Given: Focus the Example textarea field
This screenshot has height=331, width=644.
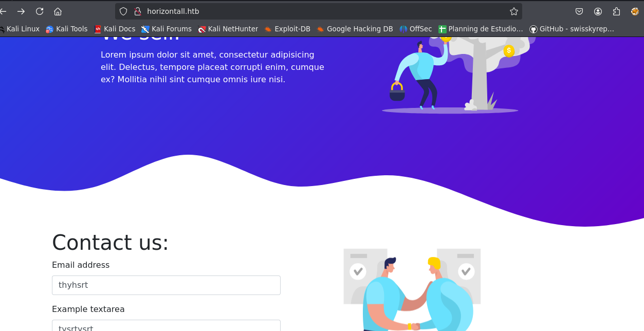Looking at the screenshot, I should 166,325.
